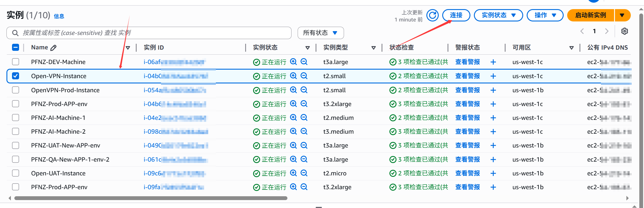Click 公有 IPv4 DNS column header
The width and height of the screenshot is (644, 208).
tap(608, 48)
